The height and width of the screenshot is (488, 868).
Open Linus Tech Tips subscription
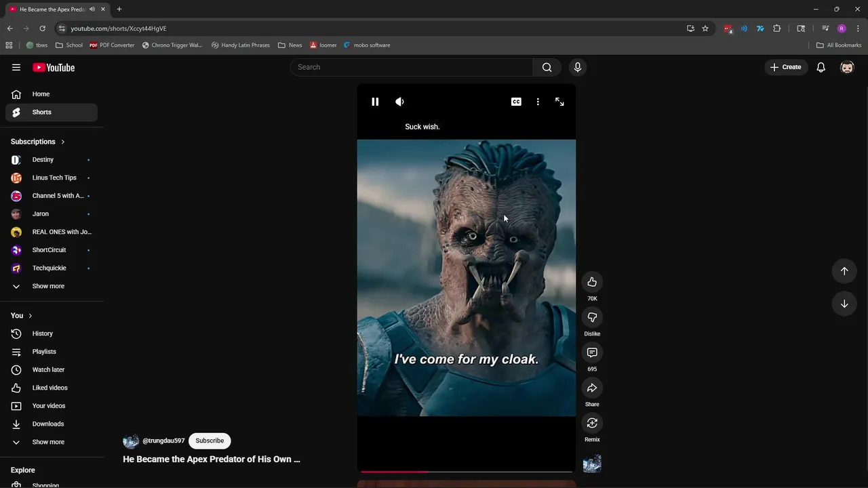(52, 178)
